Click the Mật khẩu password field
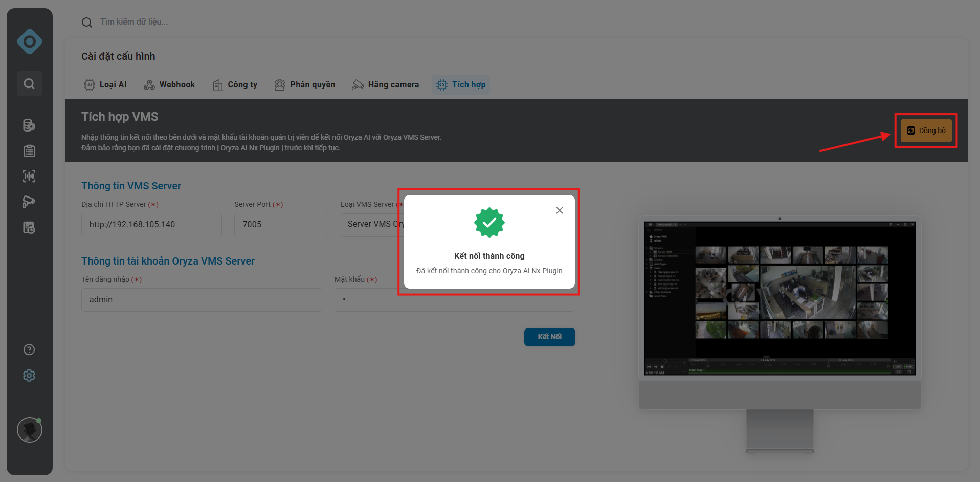 tap(455, 300)
